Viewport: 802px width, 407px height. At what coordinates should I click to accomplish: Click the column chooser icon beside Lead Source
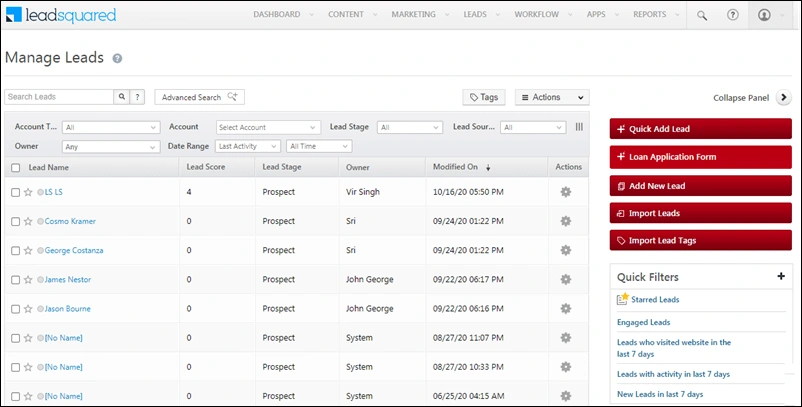pos(579,127)
